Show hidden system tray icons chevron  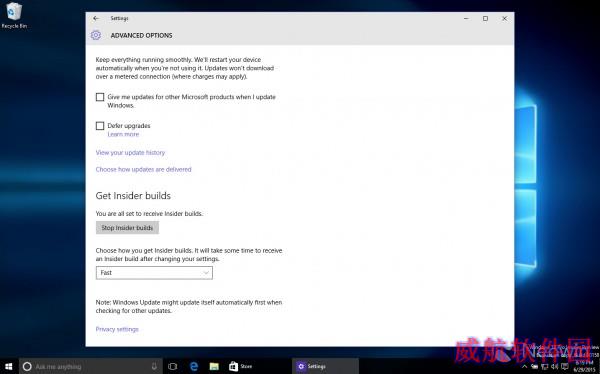pos(524,366)
